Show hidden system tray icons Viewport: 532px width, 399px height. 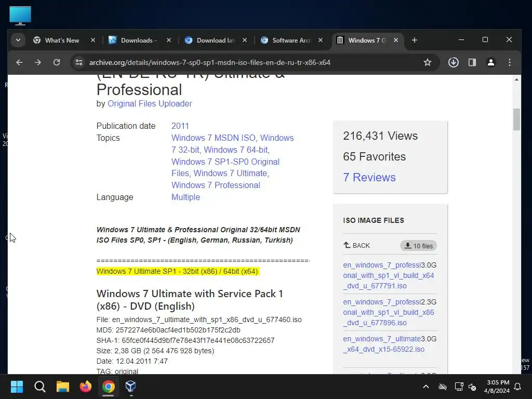[426, 387]
